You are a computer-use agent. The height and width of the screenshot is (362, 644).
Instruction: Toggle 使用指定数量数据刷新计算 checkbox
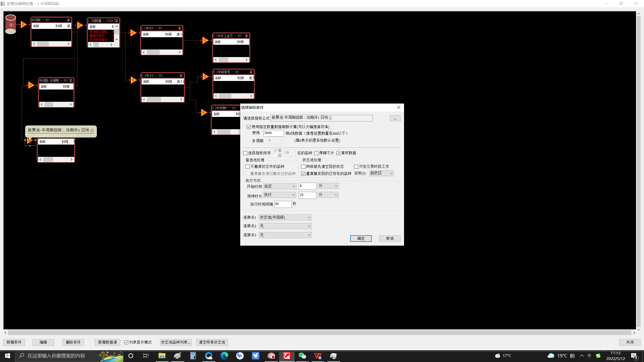249,127
